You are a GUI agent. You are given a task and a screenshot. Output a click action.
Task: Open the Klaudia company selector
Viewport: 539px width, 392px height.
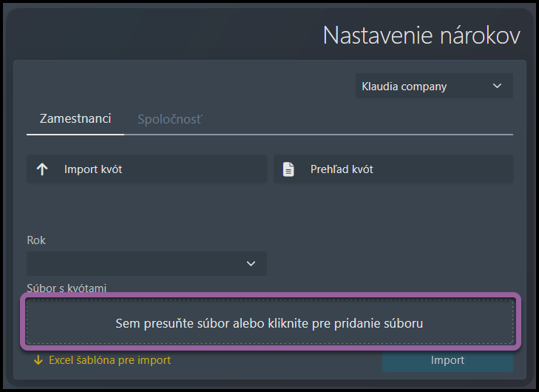pyautogui.click(x=434, y=86)
